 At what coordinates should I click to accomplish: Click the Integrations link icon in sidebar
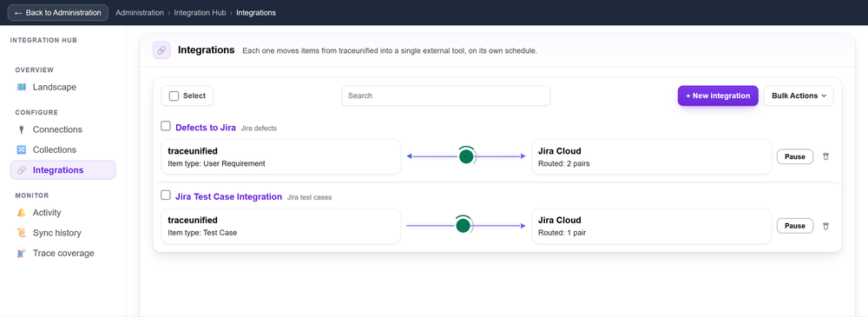(x=21, y=170)
